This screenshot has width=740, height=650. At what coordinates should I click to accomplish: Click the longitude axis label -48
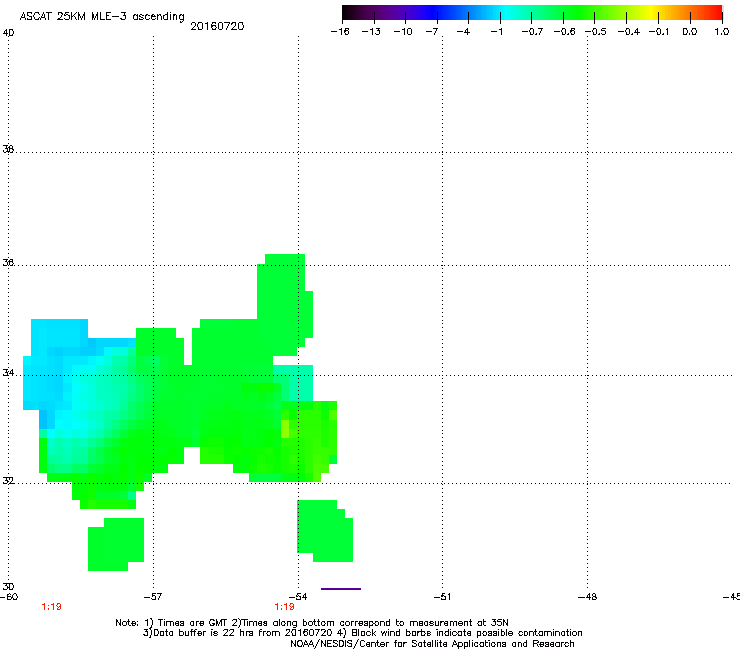pos(588,597)
